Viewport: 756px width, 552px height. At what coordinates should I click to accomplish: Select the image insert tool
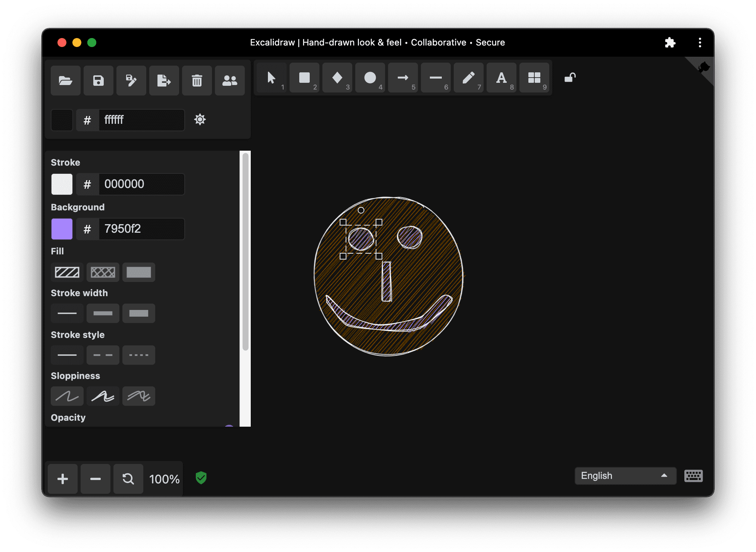(x=534, y=79)
